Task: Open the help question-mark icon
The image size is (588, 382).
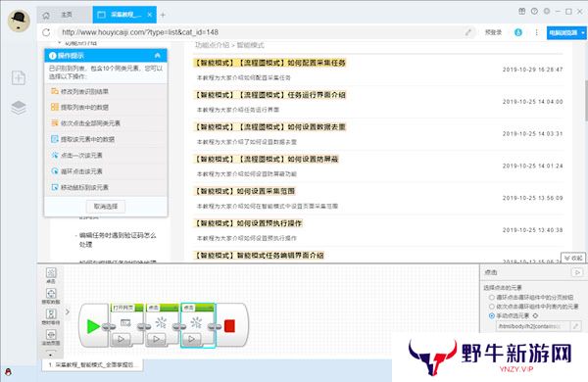Action: point(534,11)
